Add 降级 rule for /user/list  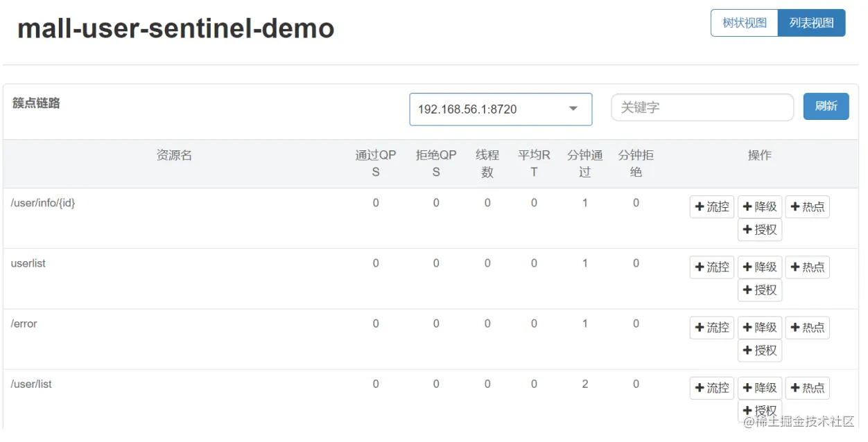coord(759,388)
